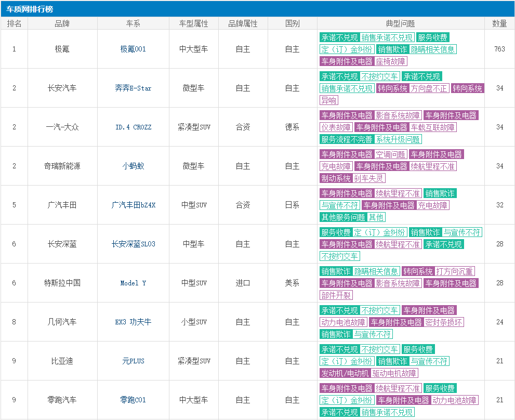The width and height of the screenshot is (515, 420).
Task: Click the 排名 column header
Action: pos(14,24)
